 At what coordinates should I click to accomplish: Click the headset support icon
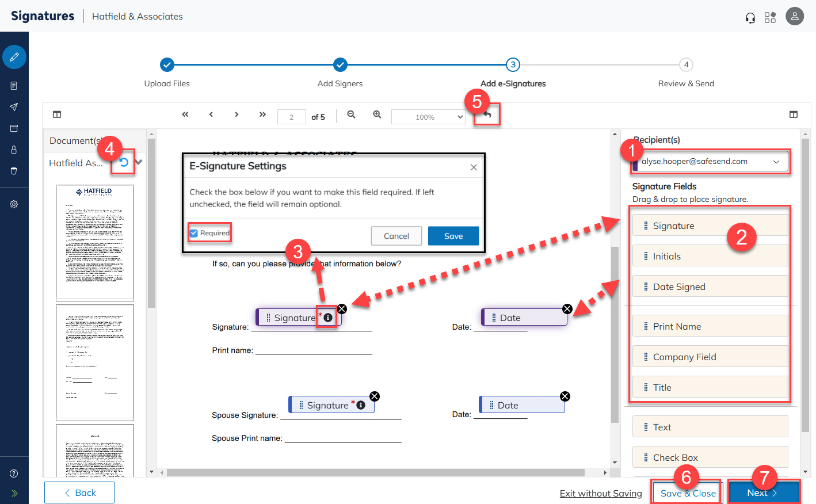[750, 17]
